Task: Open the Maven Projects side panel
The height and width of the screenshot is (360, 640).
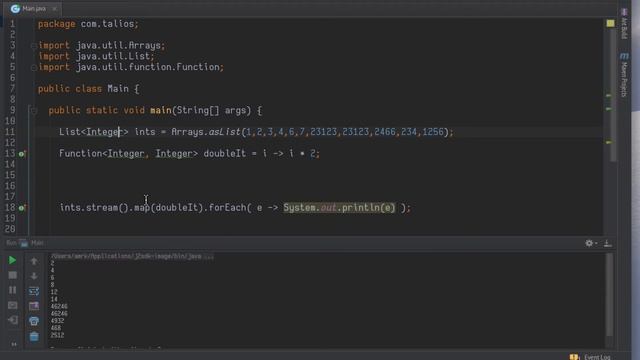Action: (624, 74)
